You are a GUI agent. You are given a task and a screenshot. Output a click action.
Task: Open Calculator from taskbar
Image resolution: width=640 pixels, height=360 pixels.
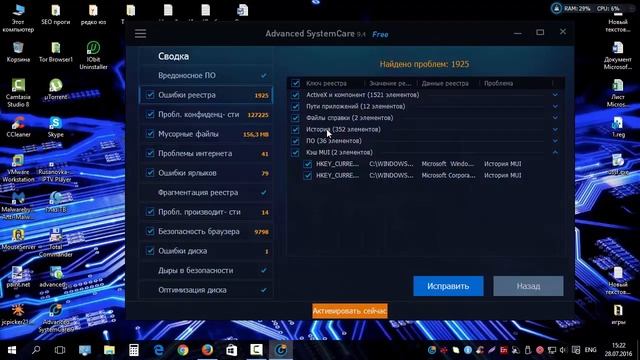134,350
